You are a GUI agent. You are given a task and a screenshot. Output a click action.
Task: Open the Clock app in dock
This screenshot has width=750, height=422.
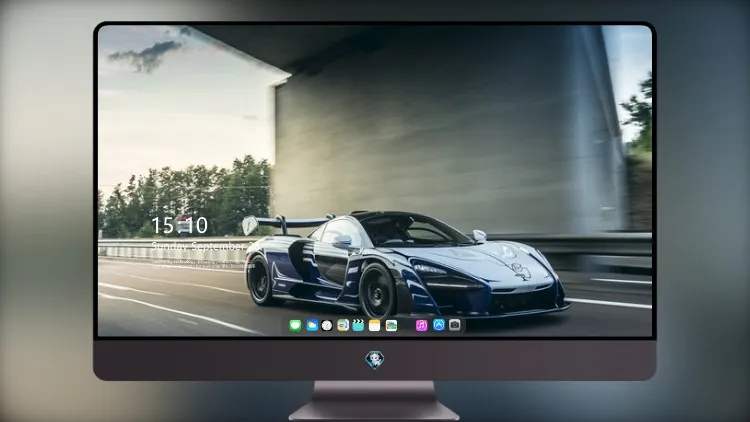327,325
